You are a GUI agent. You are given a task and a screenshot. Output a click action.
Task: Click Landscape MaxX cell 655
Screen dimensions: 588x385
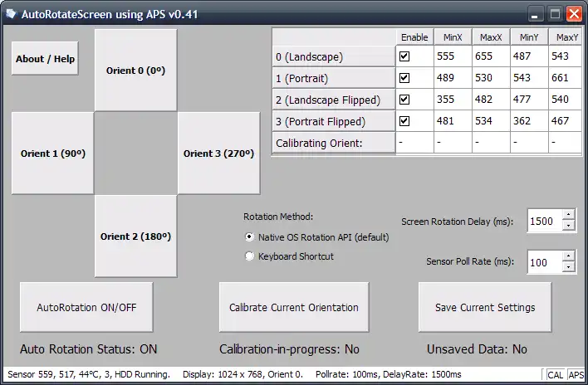[x=491, y=56]
